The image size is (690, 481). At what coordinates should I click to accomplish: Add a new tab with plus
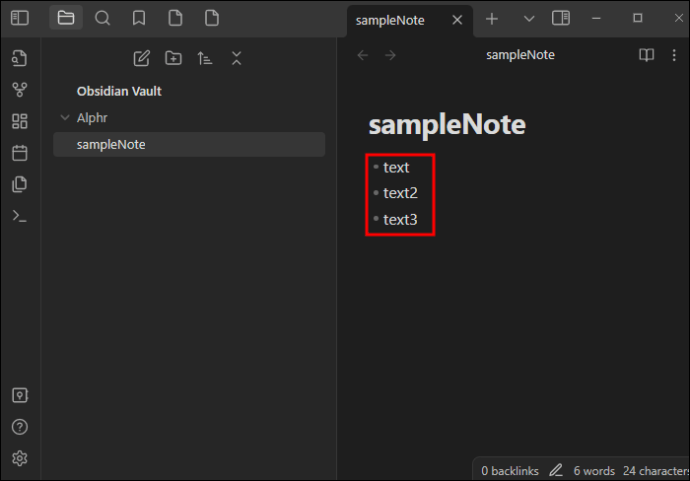492,18
